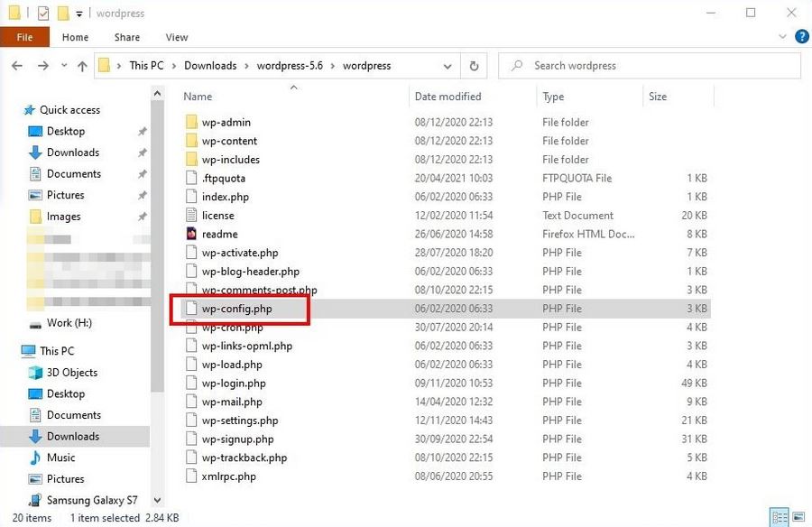The width and height of the screenshot is (812, 527).
Task: Open the recent locations dropdown arrow
Action: point(64,65)
